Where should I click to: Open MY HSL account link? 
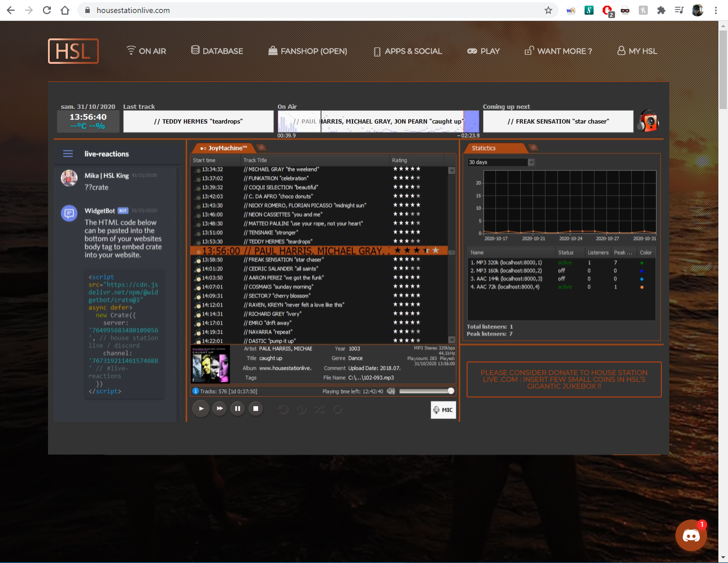coord(637,51)
